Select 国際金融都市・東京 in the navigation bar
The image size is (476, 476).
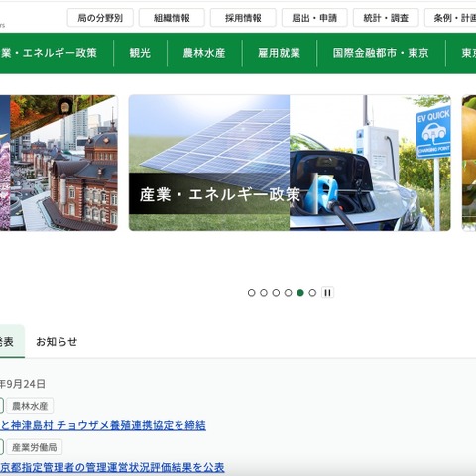(x=381, y=53)
